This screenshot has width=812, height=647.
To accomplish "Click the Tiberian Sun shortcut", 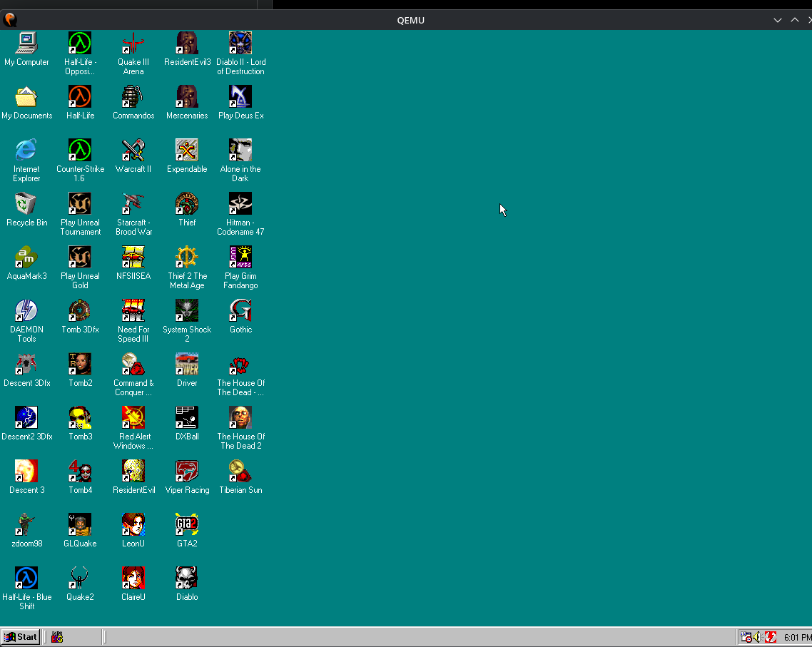I will click(x=240, y=471).
